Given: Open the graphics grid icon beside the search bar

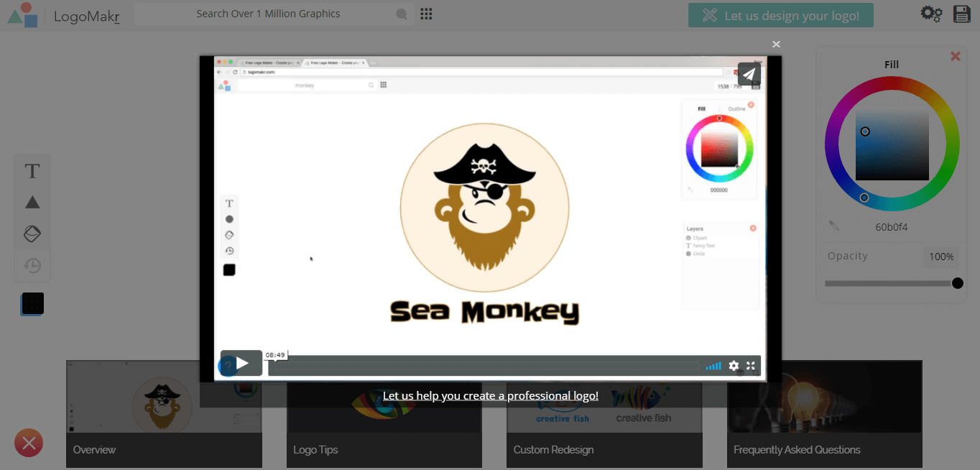Looking at the screenshot, I should coord(425,13).
